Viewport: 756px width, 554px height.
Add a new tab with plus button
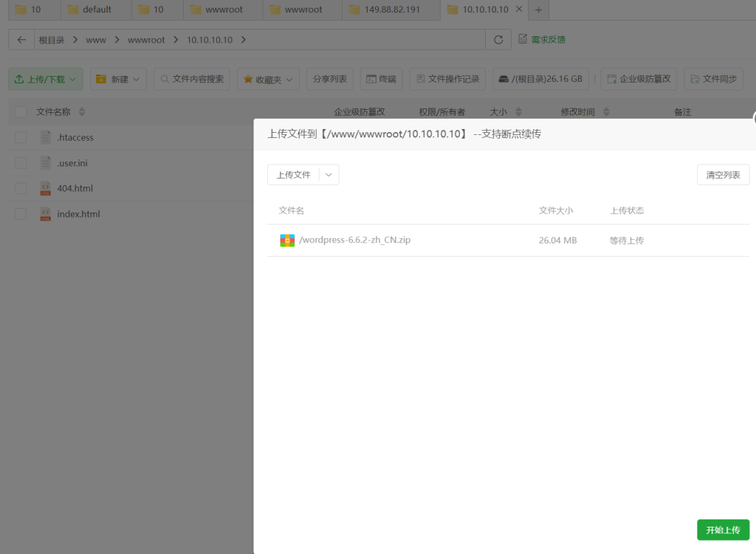click(538, 10)
